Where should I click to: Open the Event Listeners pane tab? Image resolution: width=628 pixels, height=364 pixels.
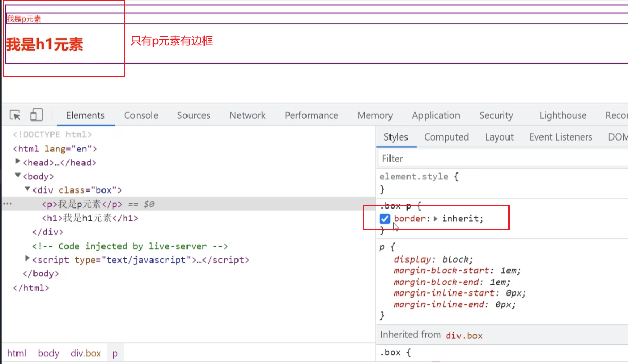pos(561,137)
